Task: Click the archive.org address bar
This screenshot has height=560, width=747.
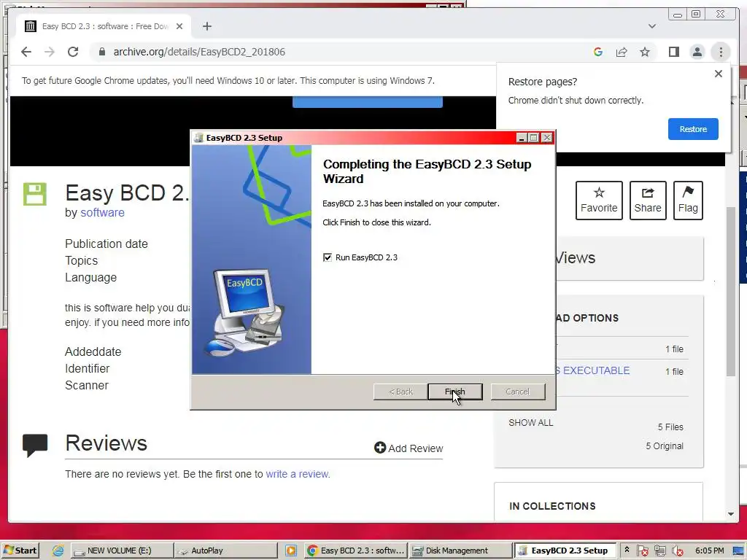Action: tap(333, 52)
